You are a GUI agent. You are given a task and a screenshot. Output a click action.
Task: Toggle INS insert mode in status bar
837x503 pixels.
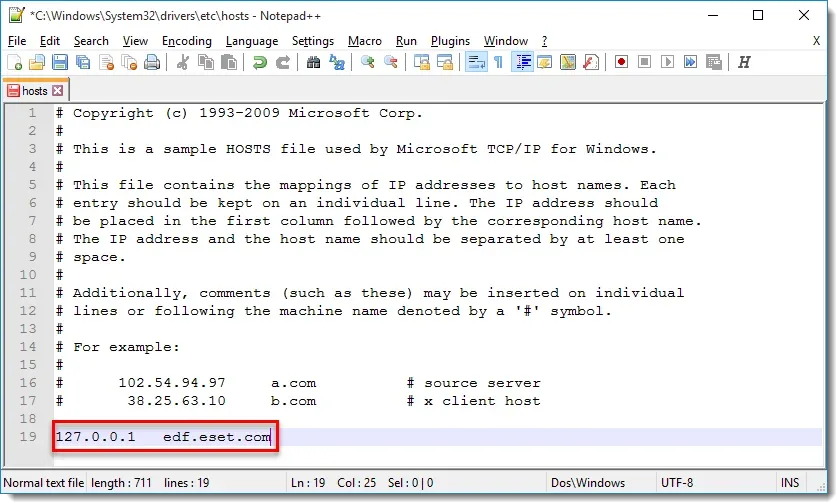click(790, 483)
